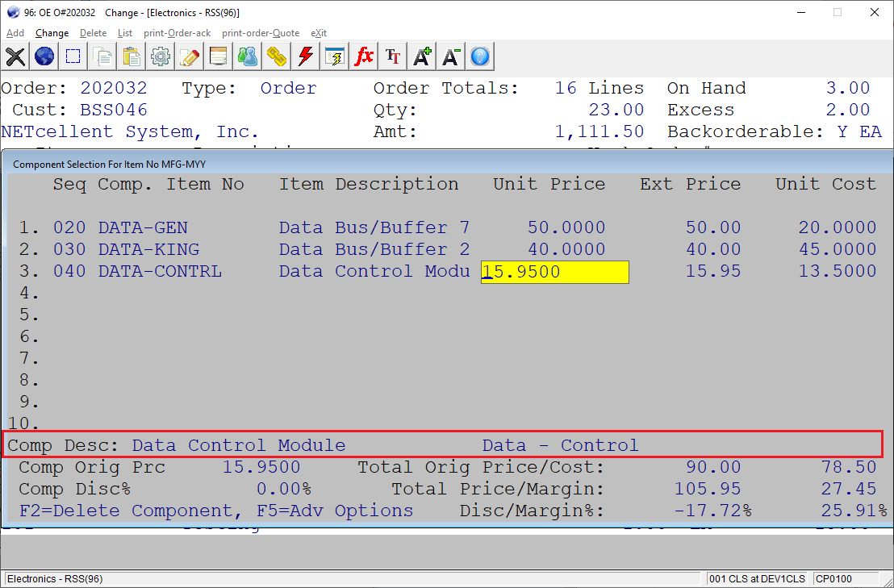Click the two people users icon
The width and height of the screenshot is (894, 588).
pos(248,56)
